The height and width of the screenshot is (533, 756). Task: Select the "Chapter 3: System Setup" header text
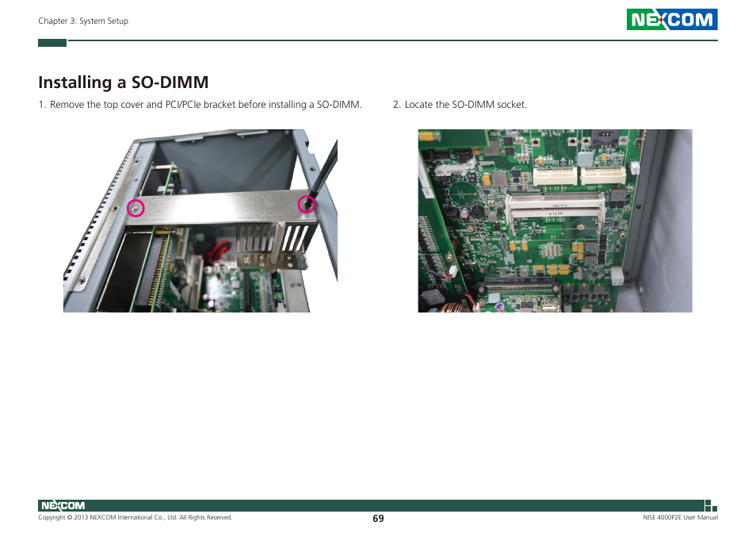(83, 21)
